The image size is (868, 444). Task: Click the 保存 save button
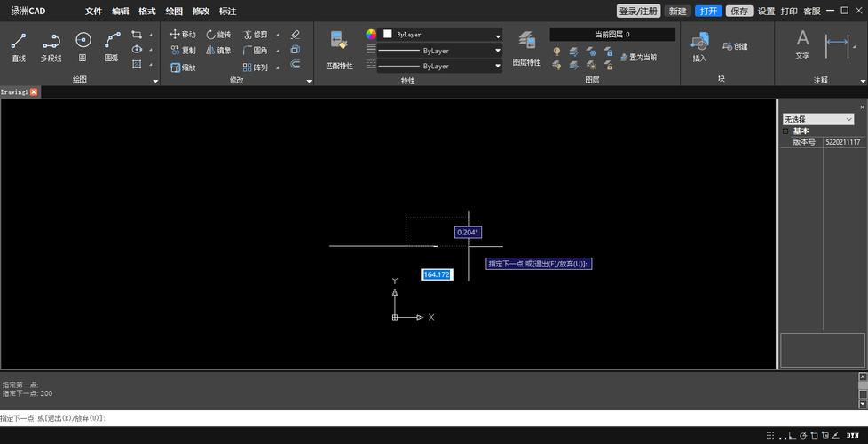(739, 11)
